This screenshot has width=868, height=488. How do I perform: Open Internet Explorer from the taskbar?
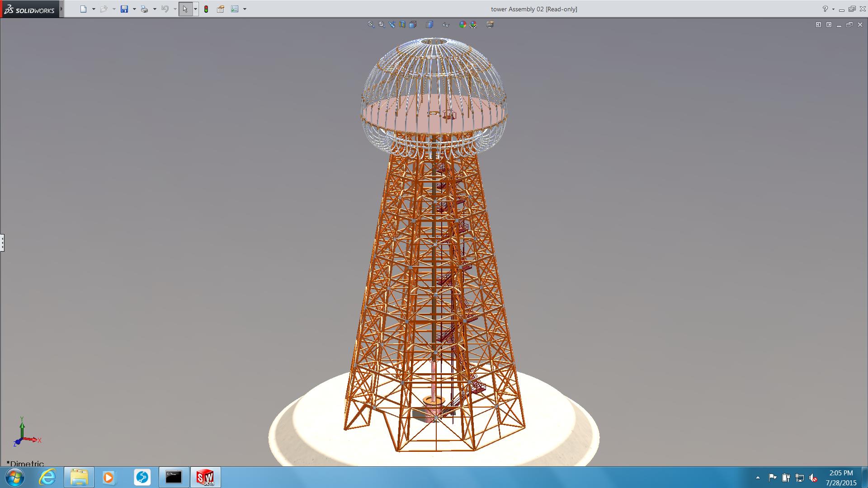(47, 477)
